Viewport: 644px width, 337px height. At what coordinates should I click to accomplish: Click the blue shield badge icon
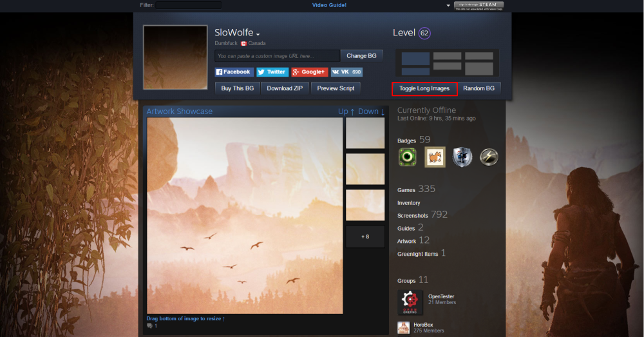pos(462,157)
